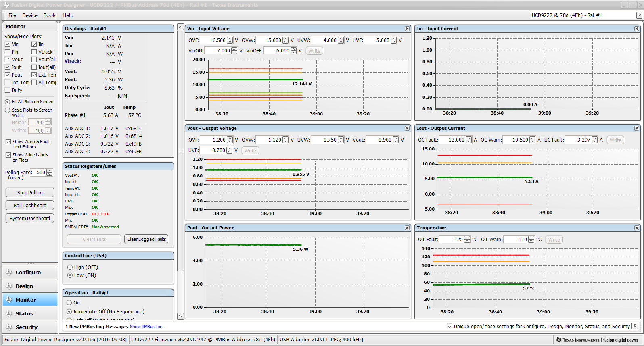Disable Show Warn & Fault Limit Editors
The width and height of the screenshot is (644, 346).
[x=8, y=142]
